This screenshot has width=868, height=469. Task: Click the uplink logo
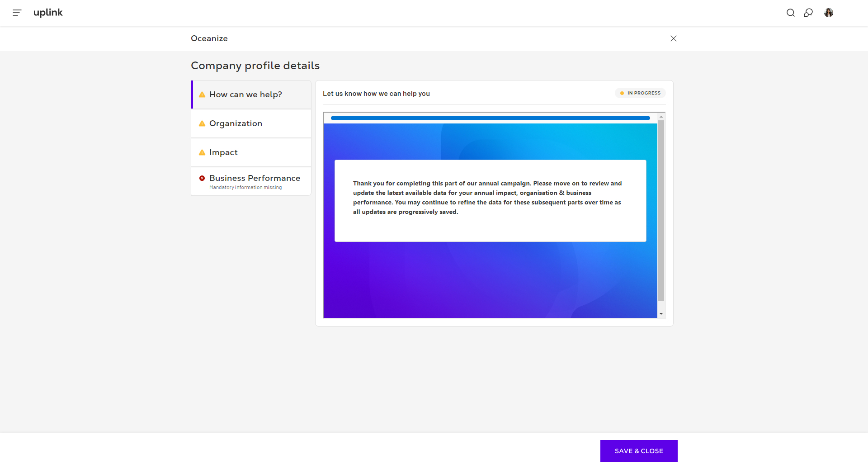click(48, 13)
